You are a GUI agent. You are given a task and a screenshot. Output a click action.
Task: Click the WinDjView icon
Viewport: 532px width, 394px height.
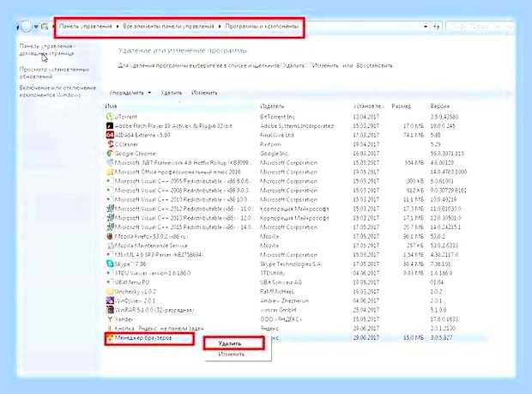pyautogui.click(x=110, y=300)
